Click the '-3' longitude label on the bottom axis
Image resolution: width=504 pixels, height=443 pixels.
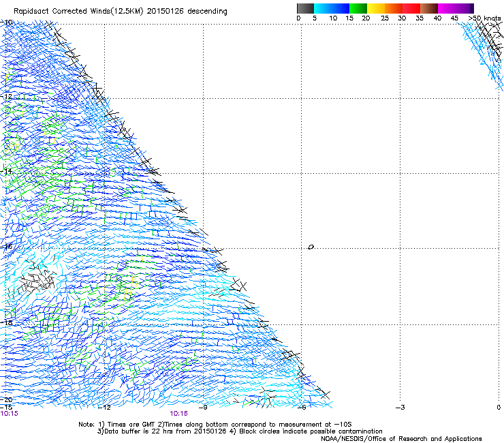[x=400, y=408]
